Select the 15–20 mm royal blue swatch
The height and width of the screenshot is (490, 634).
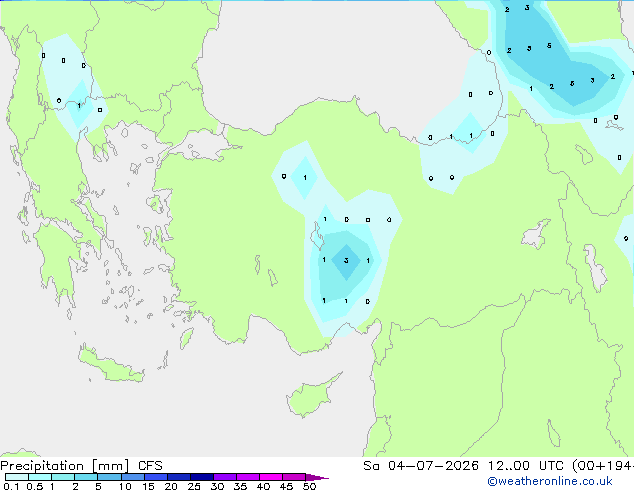click(156, 477)
